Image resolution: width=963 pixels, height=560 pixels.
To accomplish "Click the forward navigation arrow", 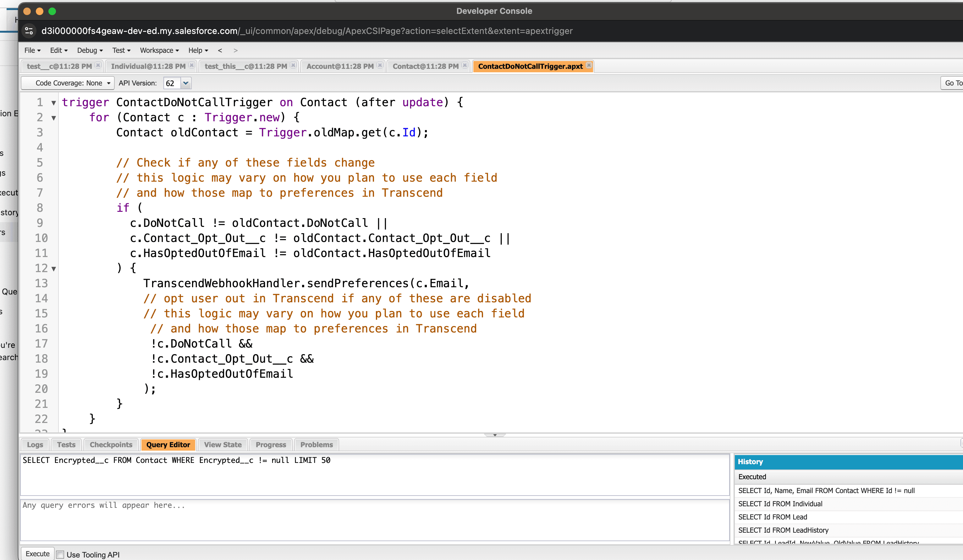I will pyautogui.click(x=236, y=50).
